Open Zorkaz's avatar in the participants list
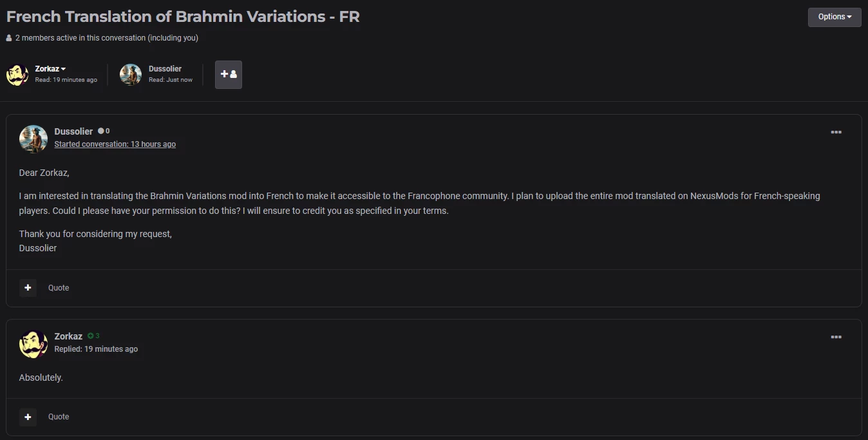Screen dimensions: 868x440 [x=17, y=75]
